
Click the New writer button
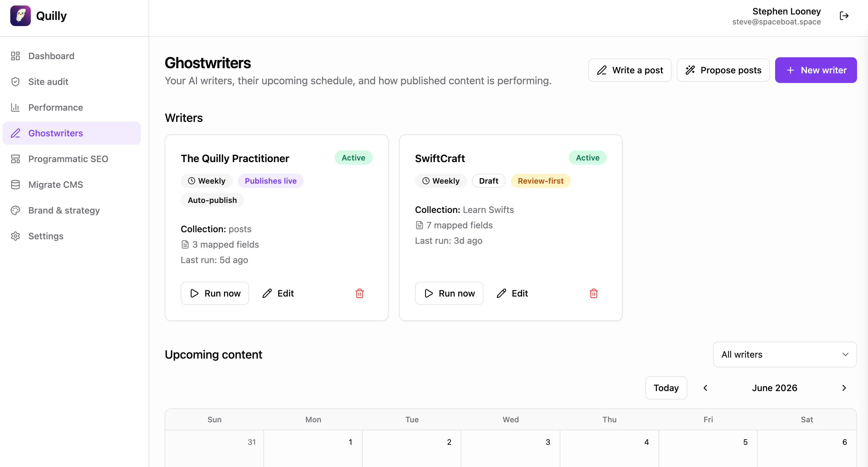816,70
